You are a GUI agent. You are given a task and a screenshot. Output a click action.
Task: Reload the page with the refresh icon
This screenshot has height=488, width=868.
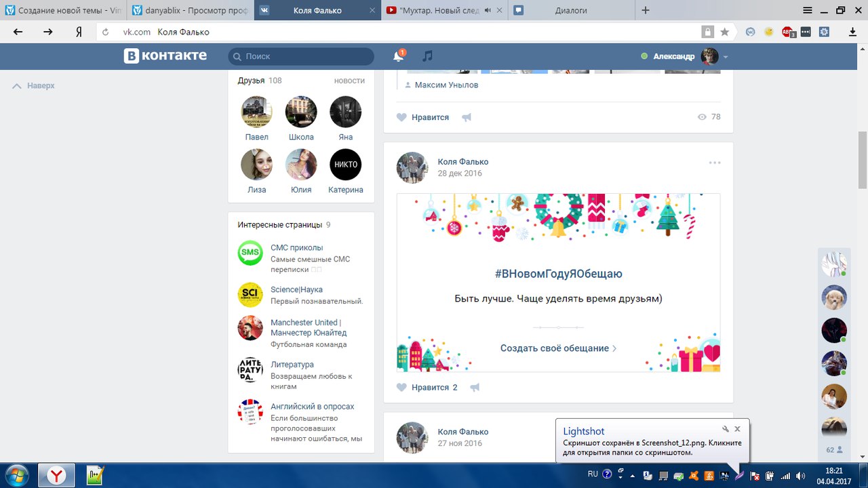click(x=105, y=32)
